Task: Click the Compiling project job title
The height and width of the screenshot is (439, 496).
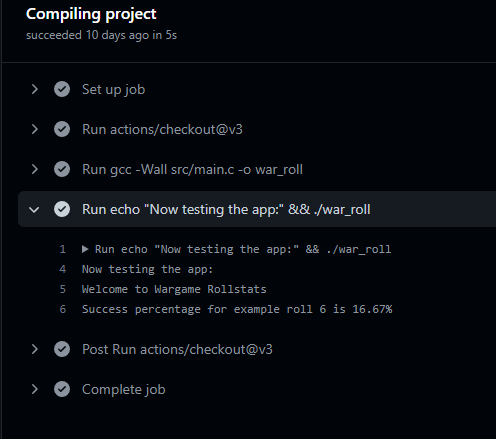Action: click(91, 14)
